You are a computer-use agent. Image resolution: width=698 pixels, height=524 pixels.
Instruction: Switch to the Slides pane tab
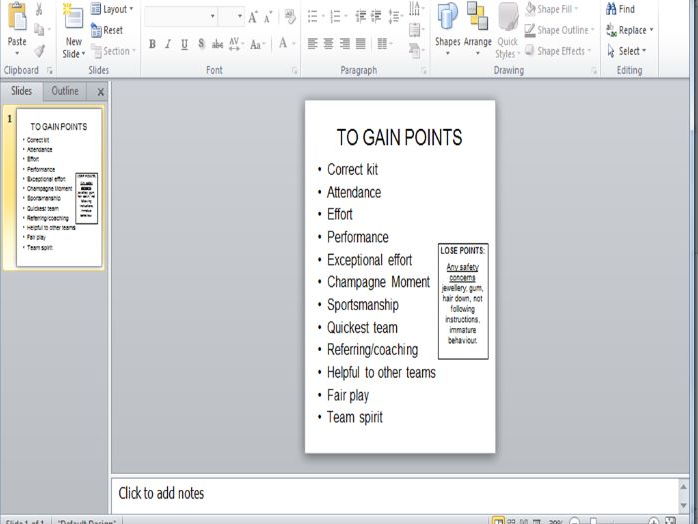(21, 91)
